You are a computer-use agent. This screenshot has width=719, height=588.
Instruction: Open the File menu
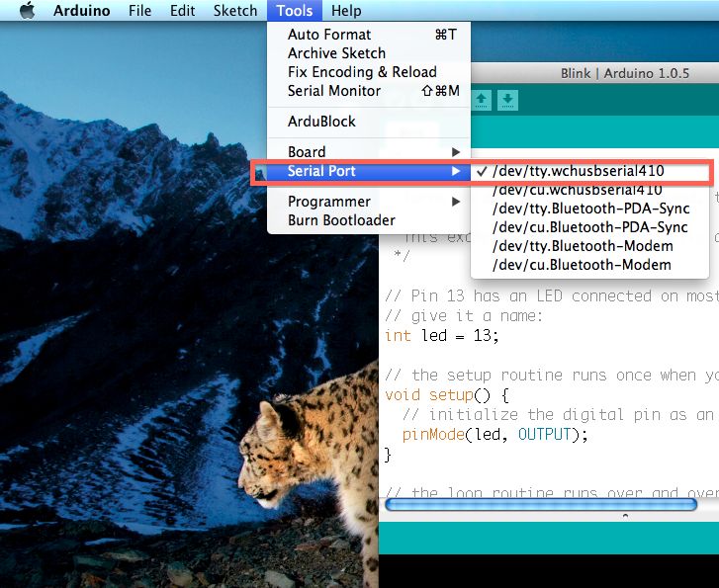(x=139, y=10)
